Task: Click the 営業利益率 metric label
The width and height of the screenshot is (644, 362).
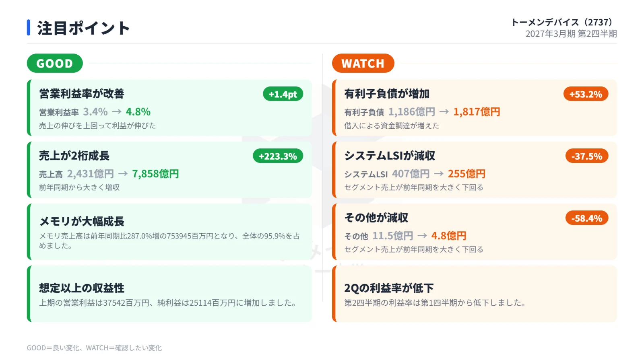Action: click(59, 112)
